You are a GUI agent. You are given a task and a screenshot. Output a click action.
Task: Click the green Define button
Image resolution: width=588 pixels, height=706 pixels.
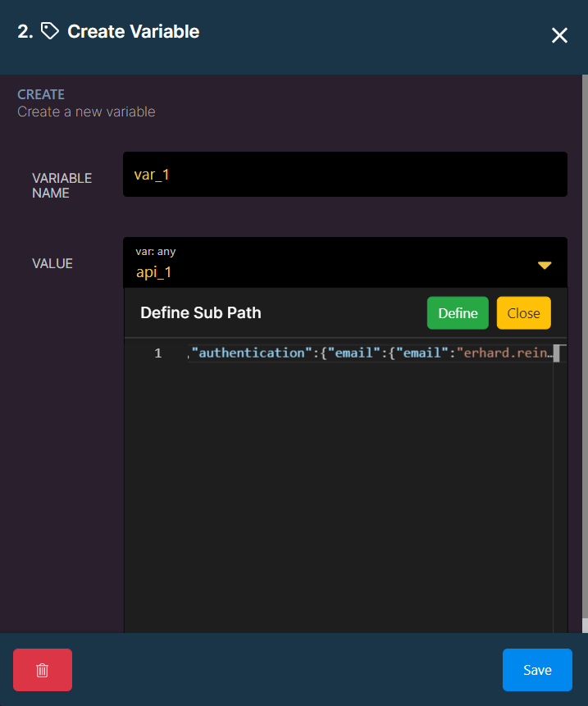pyautogui.click(x=458, y=313)
